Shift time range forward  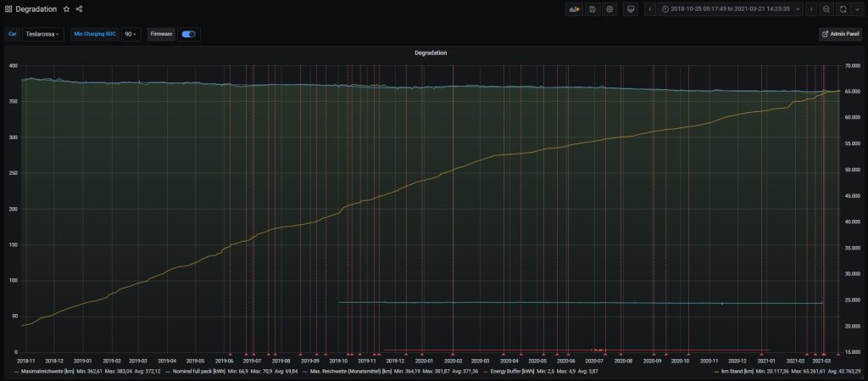(811, 9)
